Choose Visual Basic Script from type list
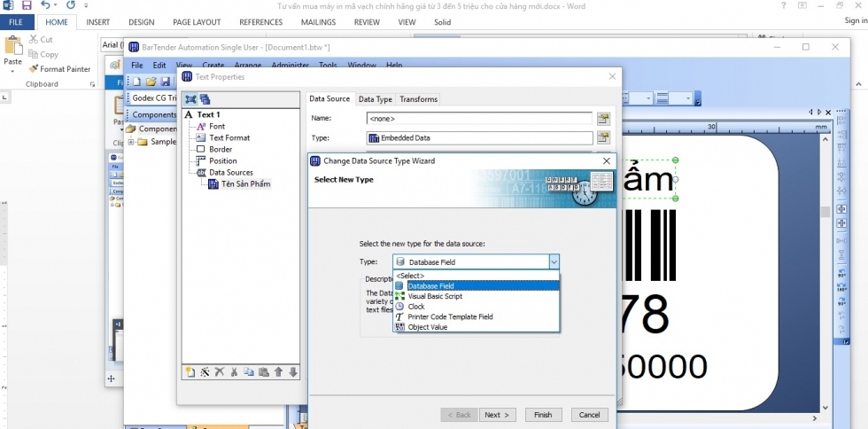Viewport: 868px width, 429px height. click(x=477, y=296)
